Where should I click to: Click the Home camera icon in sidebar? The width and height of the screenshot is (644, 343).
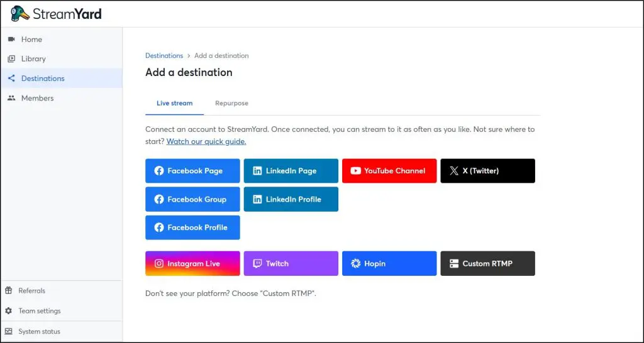[x=11, y=39]
